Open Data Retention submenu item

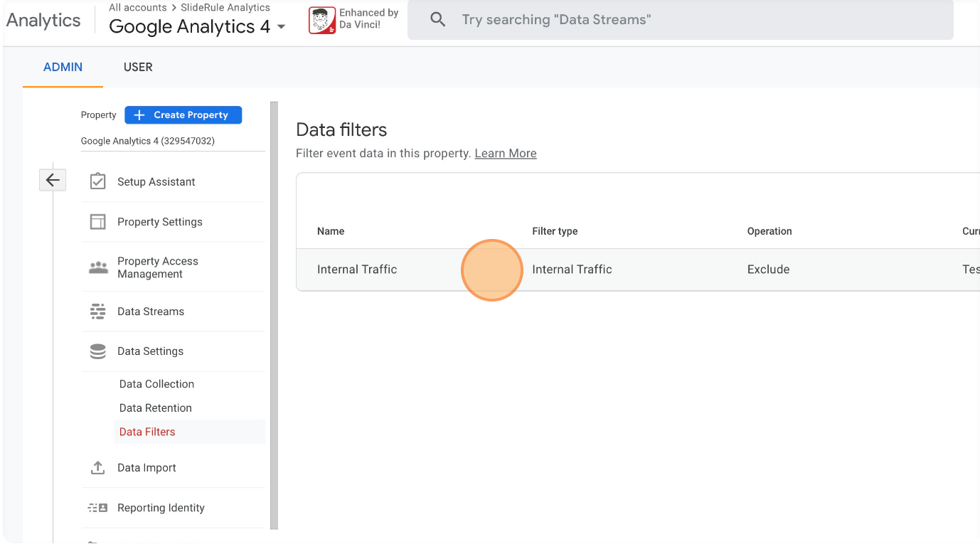[x=155, y=408]
